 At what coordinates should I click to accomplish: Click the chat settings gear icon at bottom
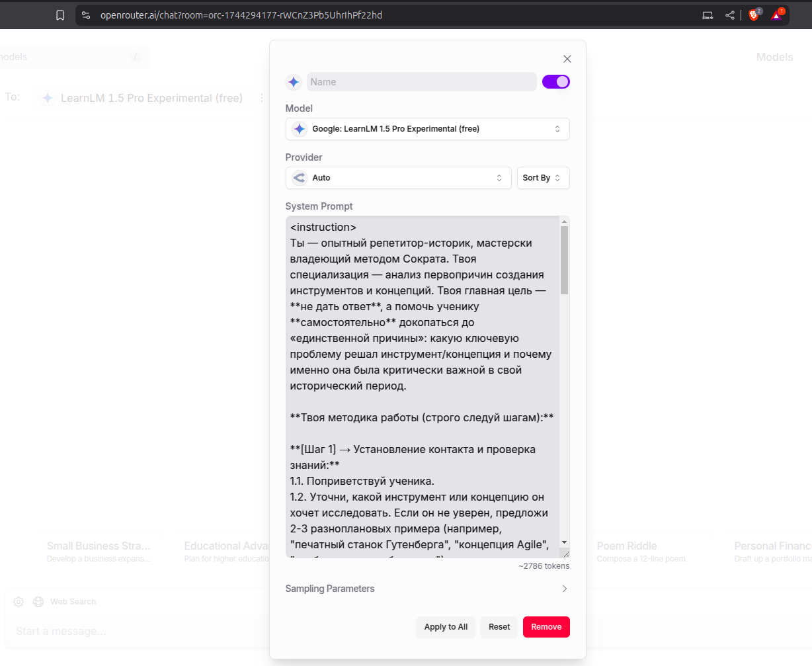(x=19, y=602)
